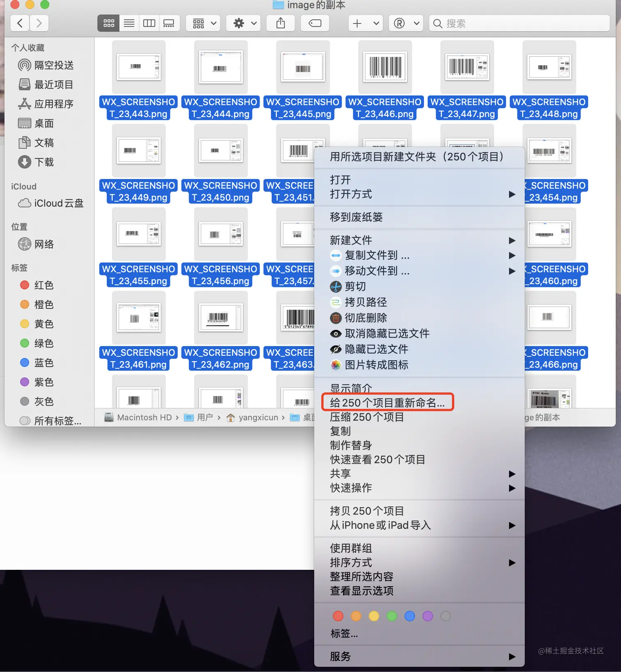This screenshot has width=621, height=672.
Task: Choose 取消隐藏已选文件 eye item
Action: pos(419,333)
